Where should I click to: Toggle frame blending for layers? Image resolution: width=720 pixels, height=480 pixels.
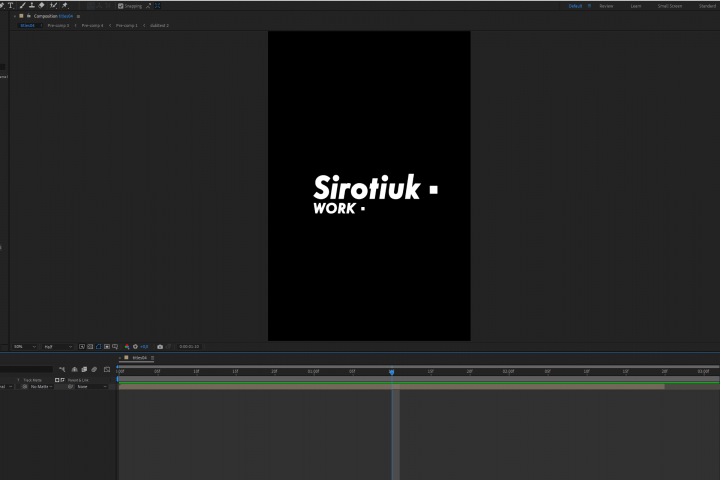pos(84,369)
